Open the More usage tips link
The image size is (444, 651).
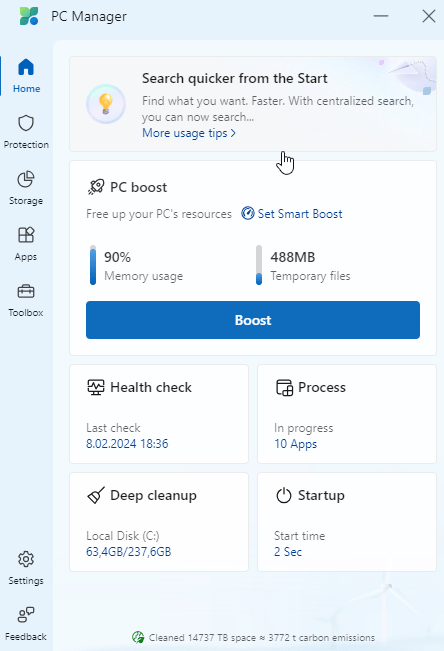189,133
